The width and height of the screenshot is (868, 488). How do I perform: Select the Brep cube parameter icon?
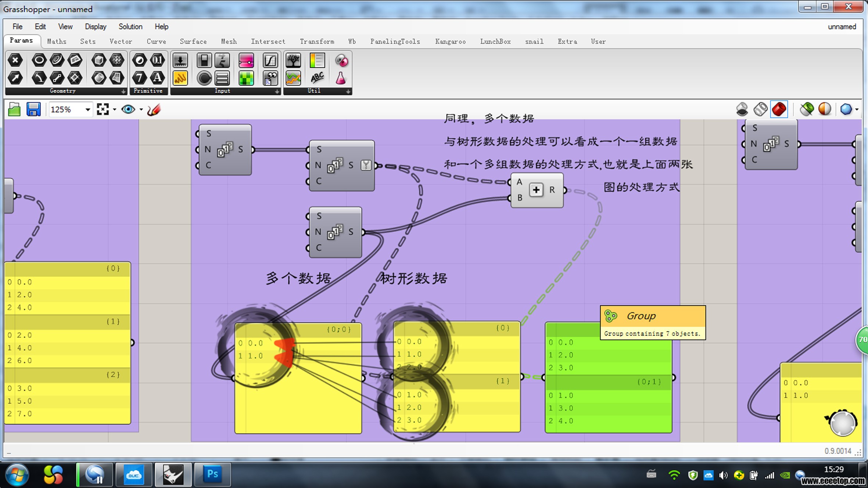(x=98, y=60)
